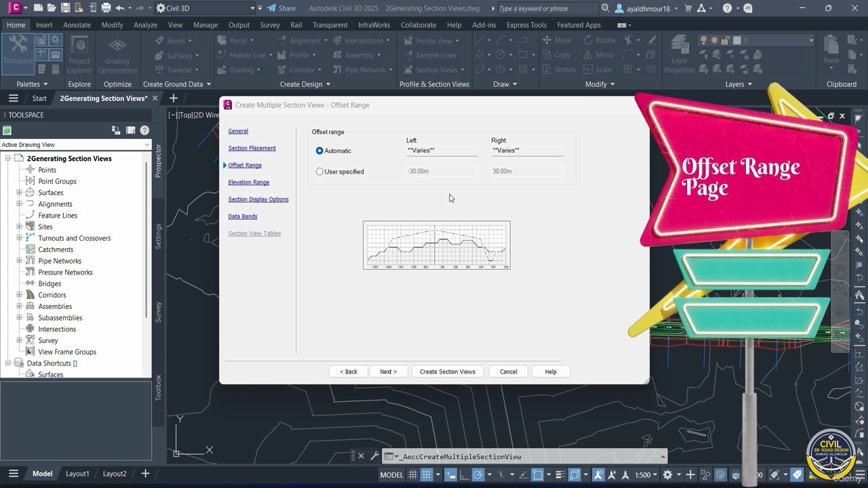
Task: Select the User specified radio button
Action: coord(319,171)
